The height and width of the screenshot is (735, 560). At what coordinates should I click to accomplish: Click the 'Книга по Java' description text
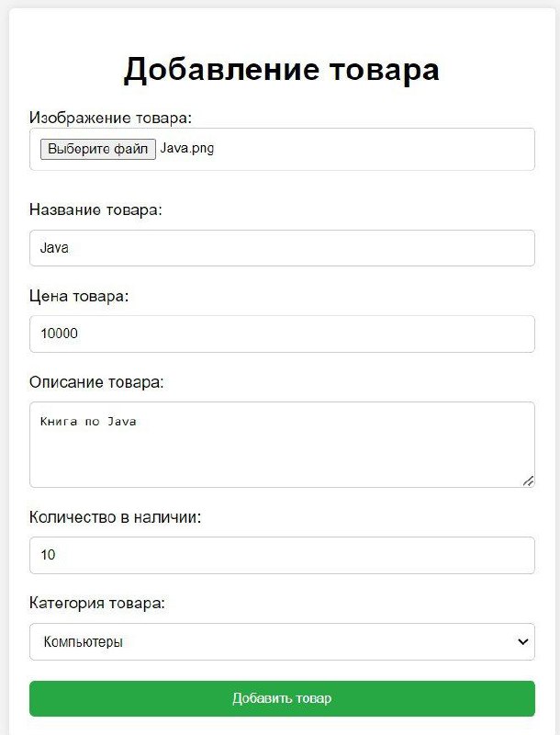[88, 422]
